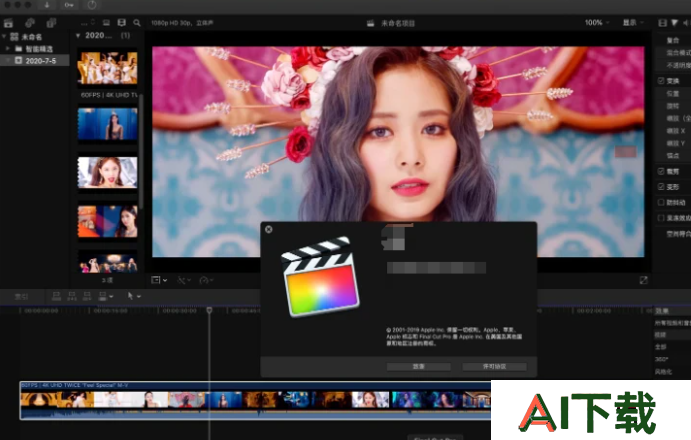Open the clip filter pop-up menu
691x440 pixels.
pos(88,22)
